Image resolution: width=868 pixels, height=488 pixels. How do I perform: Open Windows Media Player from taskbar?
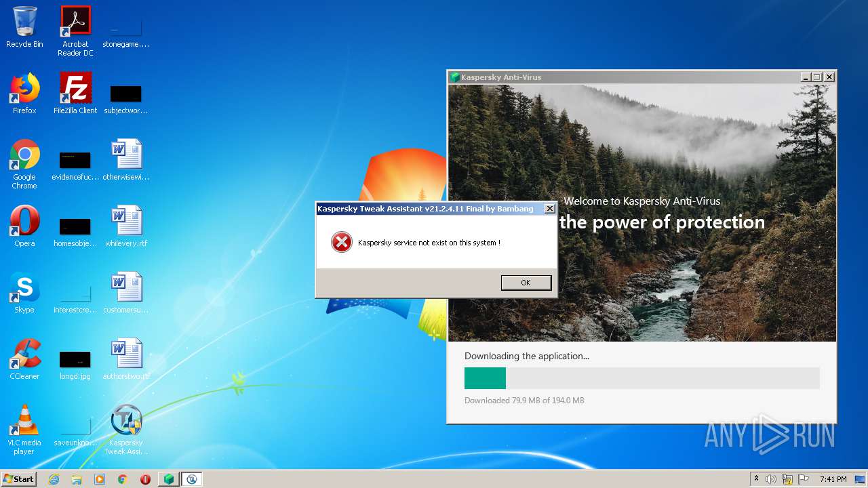coord(100,479)
